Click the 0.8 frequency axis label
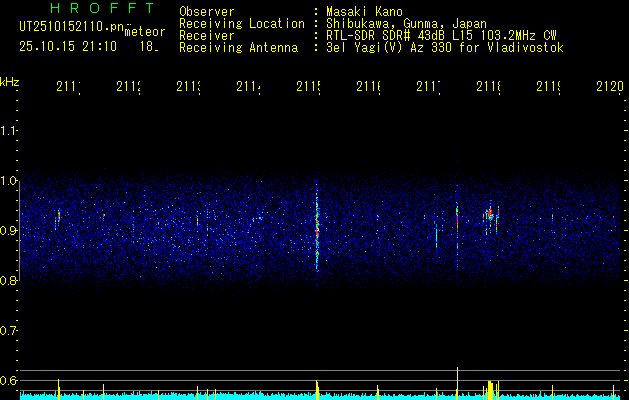Image resolution: width=629 pixels, height=400 pixels. pyautogui.click(x=8, y=280)
